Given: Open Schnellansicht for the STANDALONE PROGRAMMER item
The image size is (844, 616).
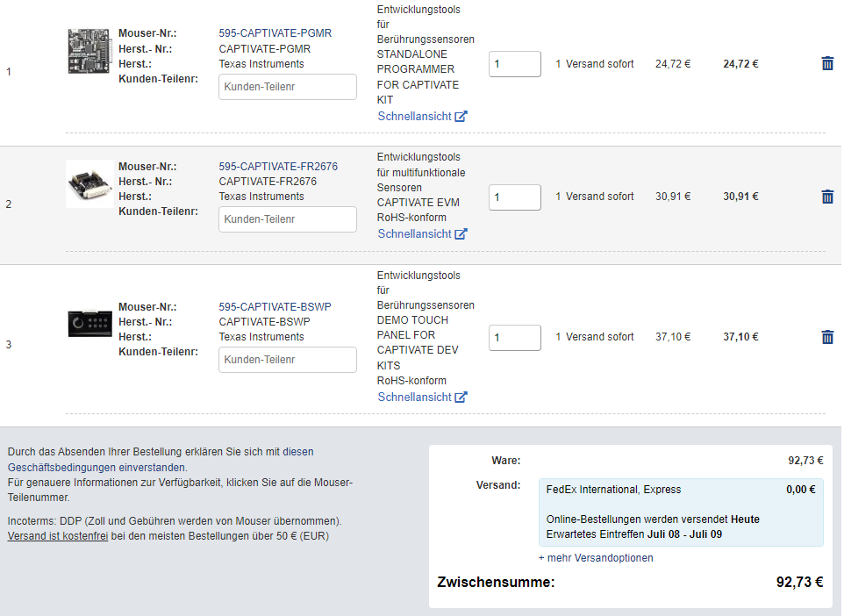Looking at the screenshot, I should pos(414,117).
